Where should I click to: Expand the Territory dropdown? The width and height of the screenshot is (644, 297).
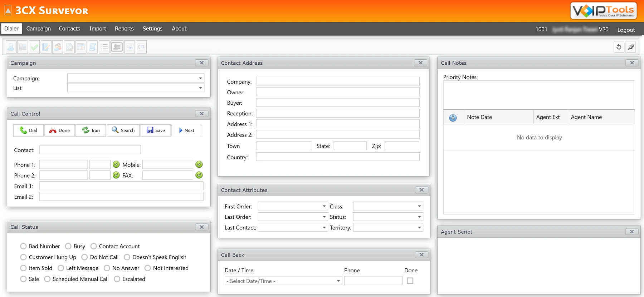(419, 228)
